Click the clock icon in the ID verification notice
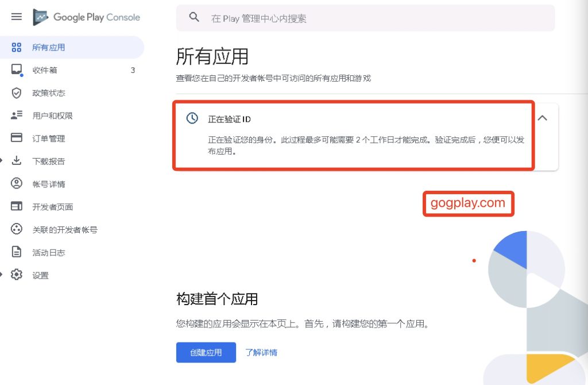 tap(192, 118)
